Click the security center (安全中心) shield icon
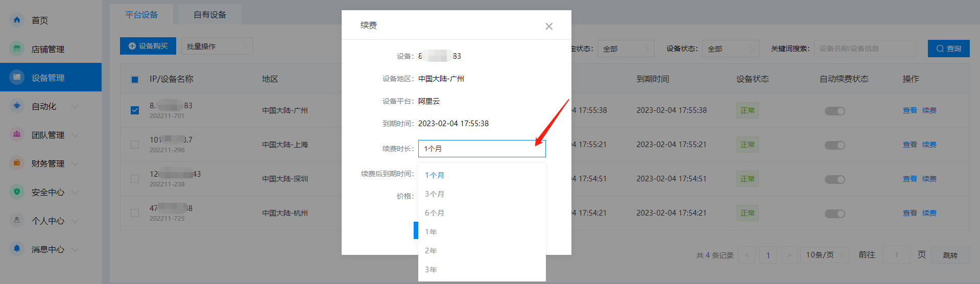Viewport: 980px width, 284px height. pyautogui.click(x=17, y=192)
